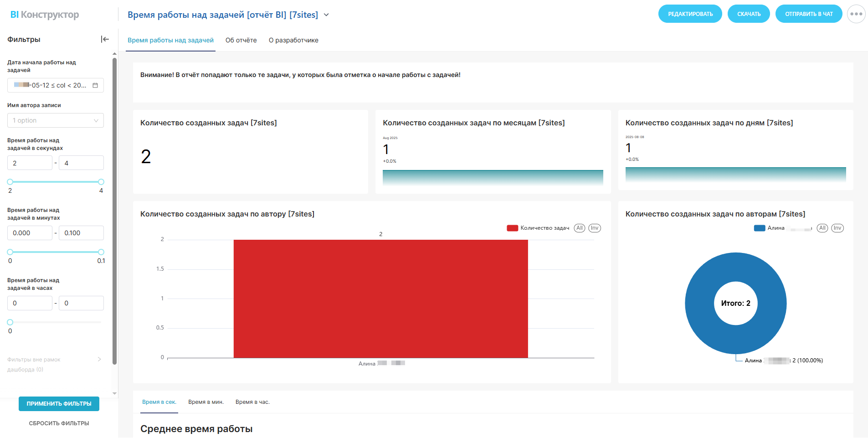Click the BI Конструктор logo
This screenshot has width=868, height=438.
45,15
